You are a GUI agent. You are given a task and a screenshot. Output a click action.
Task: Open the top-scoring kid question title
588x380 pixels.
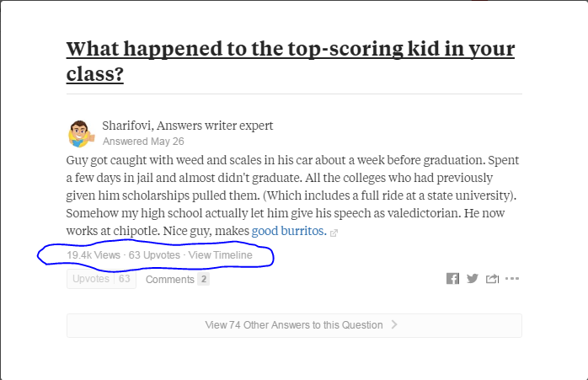point(290,62)
